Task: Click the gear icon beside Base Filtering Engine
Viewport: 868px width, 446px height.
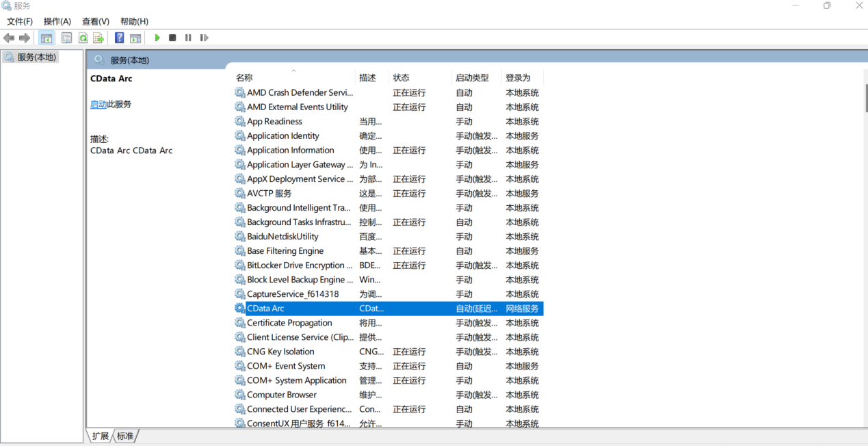Action: pos(239,251)
